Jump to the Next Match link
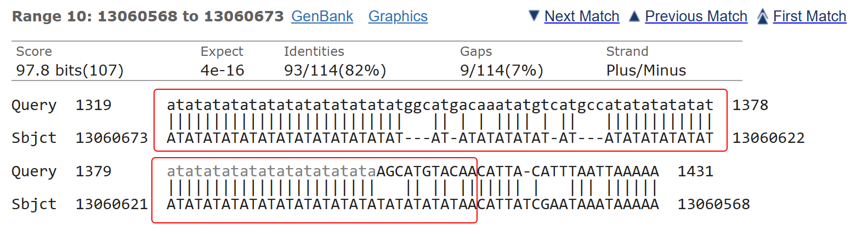This screenshot has width=868, height=236. pyautogui.click(x=582, y=16)
